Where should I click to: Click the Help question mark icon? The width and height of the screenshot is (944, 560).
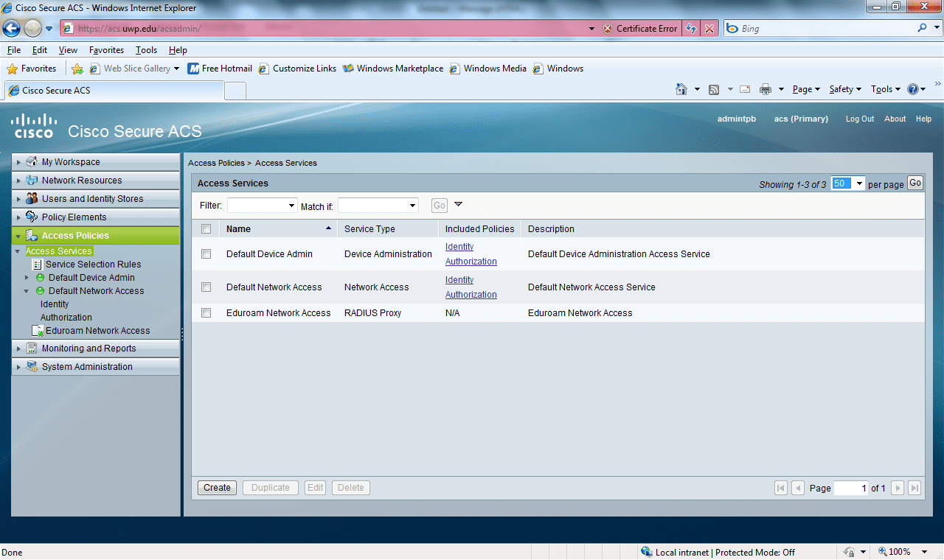(913, 89)
